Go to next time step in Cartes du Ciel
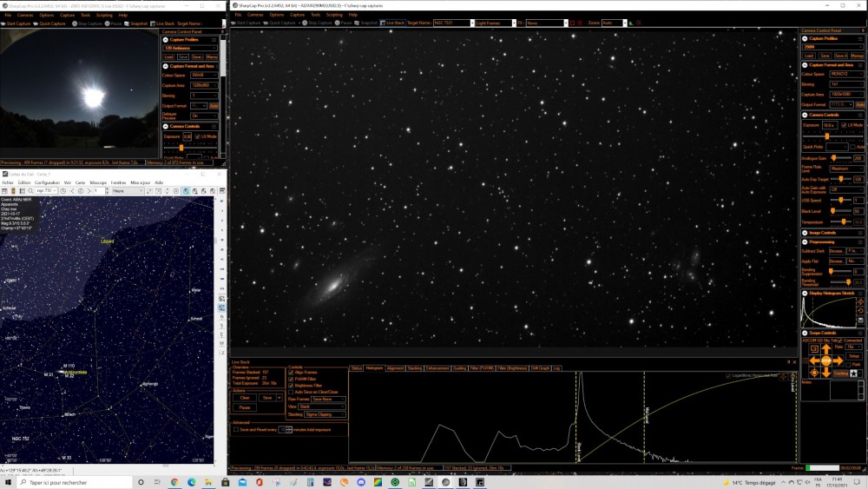868x489 pixels. [x=89, y=191]
